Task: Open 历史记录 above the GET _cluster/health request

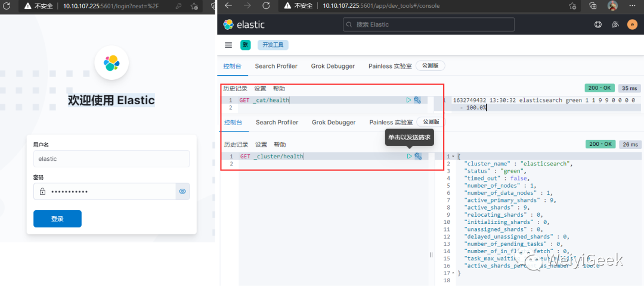Action: coord(236,145)
